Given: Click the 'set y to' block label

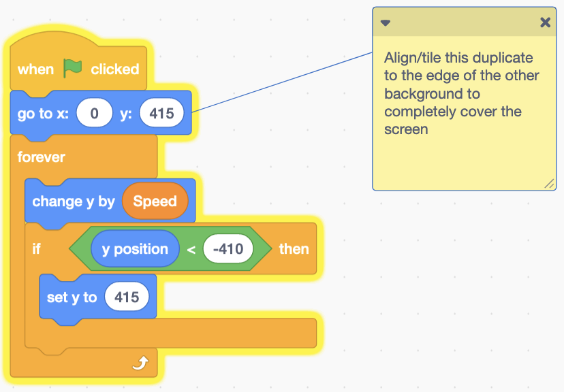Looking at the screenshot, I should [x=72, y=297].
